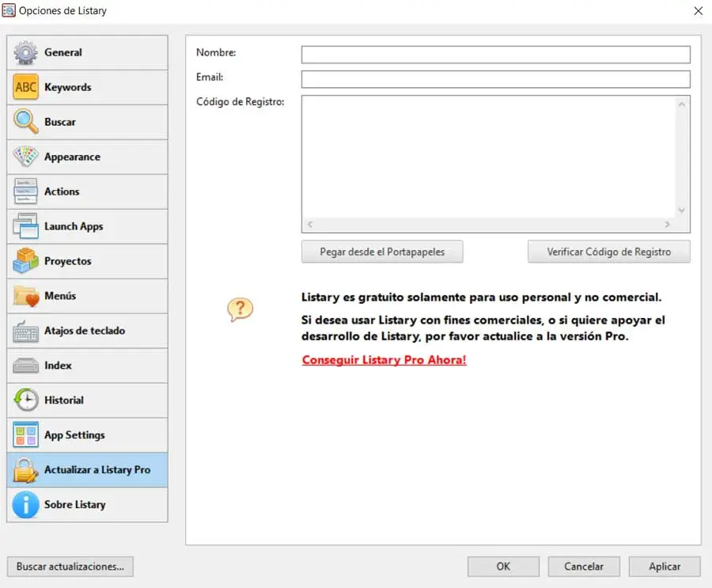
Task: Open the Proyectos section label
Action: pyautogui.click(x=68, y=261)
